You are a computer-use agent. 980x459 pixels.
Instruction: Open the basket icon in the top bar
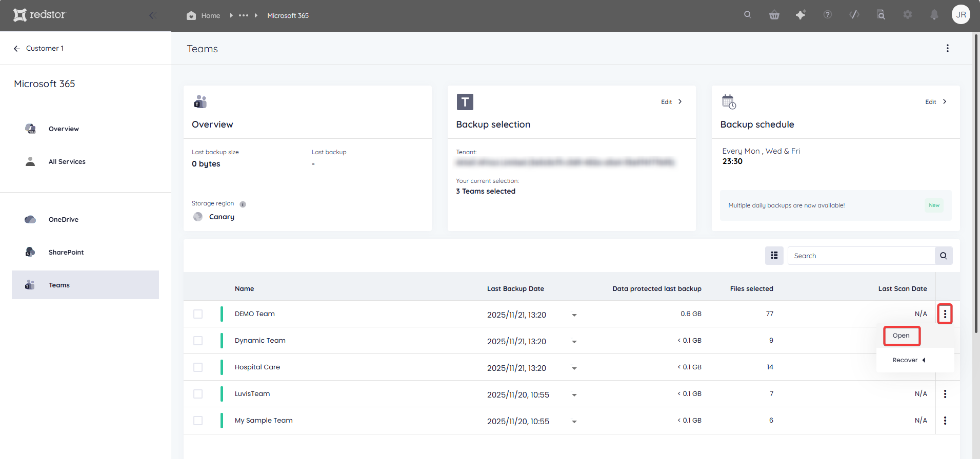click(774, 15)
